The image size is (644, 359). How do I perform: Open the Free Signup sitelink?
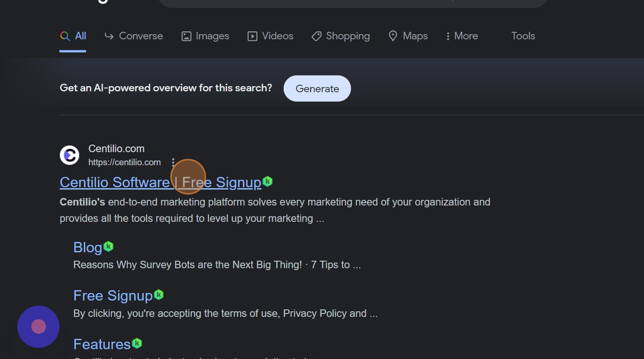113,296
